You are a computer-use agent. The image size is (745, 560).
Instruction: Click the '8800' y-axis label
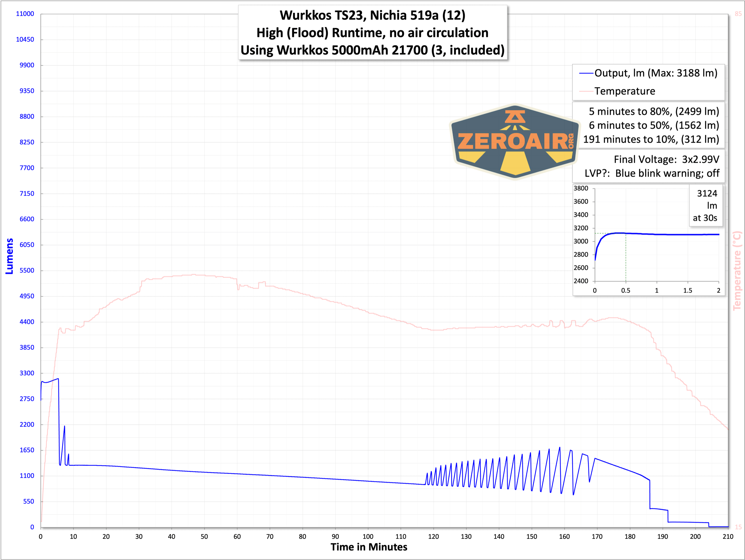coord(26,117)
